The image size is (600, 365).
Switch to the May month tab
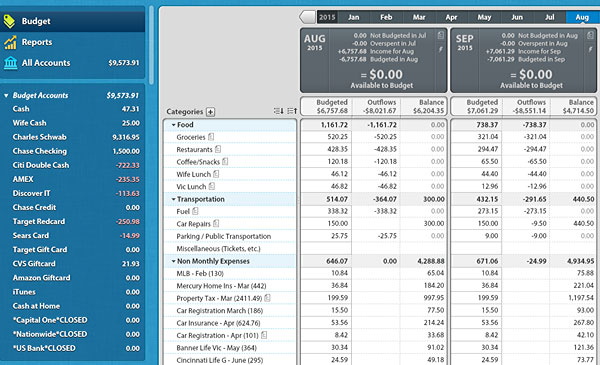(x=484, y=17)
